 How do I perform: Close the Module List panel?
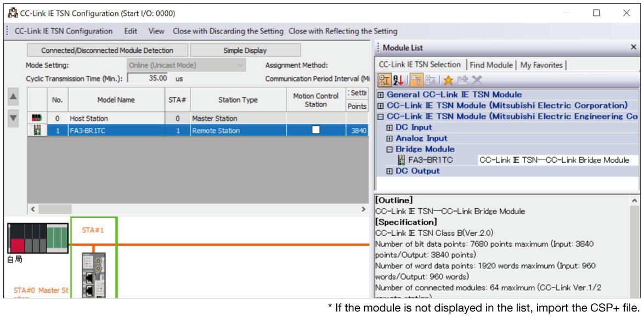coord(634,47)
